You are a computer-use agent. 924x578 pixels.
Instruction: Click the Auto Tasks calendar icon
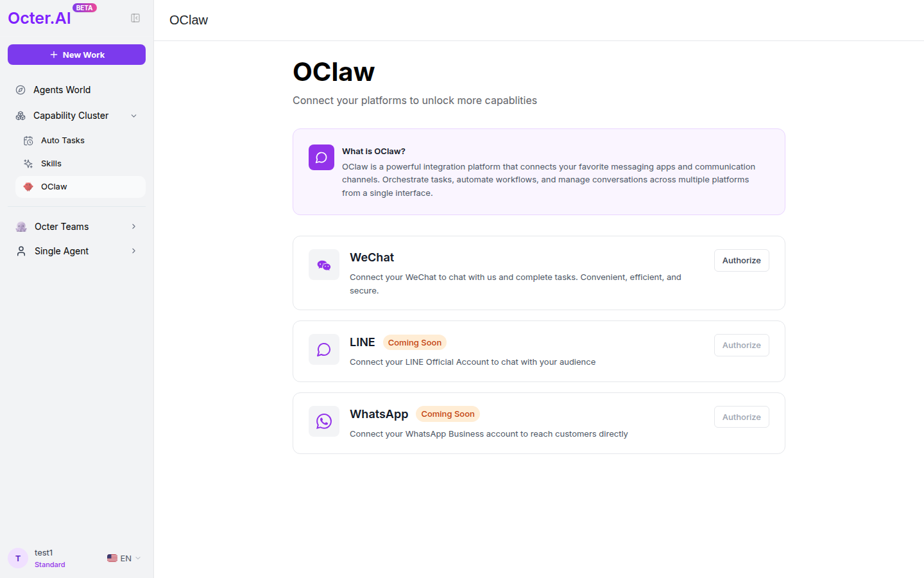pyautogui.click(x=28, y=141)
